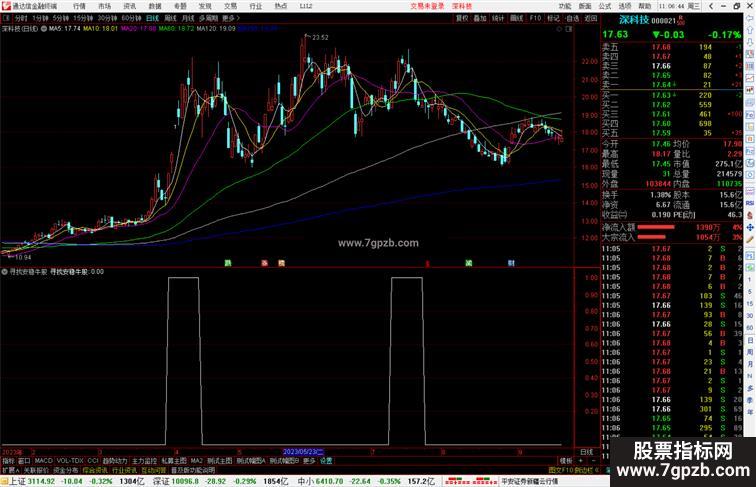Open the 更多 indicators dropdown at bottom
This screenshot has height=487, width=756.
309,461
